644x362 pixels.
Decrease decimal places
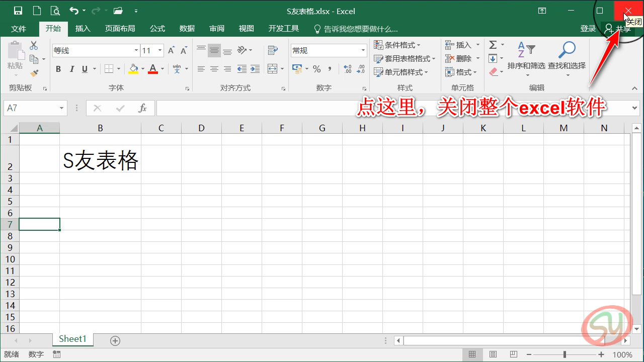361,69
